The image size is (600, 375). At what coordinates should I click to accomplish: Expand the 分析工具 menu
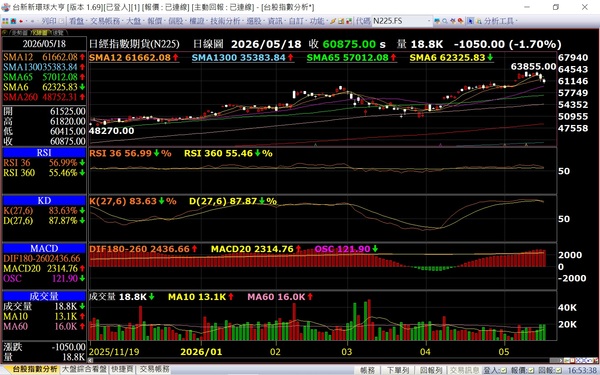coord(499,21)
